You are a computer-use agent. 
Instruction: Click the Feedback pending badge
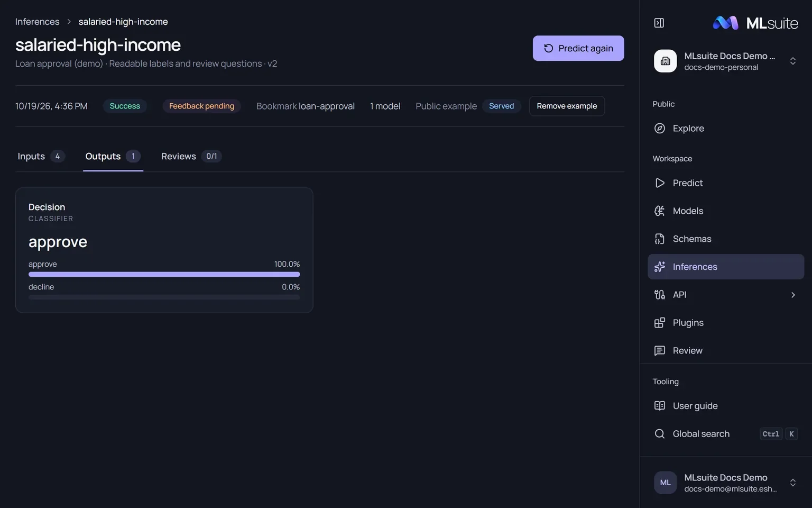pos(201,106)
